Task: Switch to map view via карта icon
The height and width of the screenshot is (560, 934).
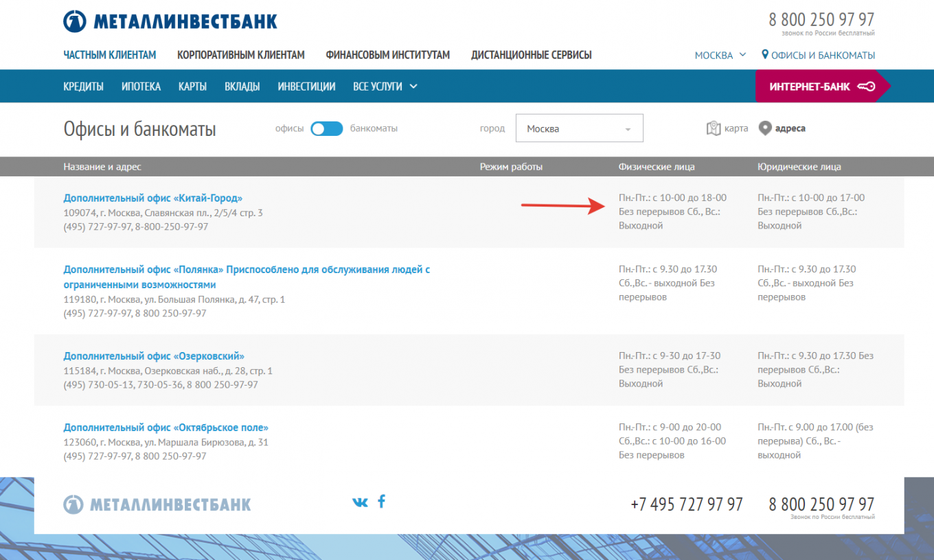Action: (714, 128)
